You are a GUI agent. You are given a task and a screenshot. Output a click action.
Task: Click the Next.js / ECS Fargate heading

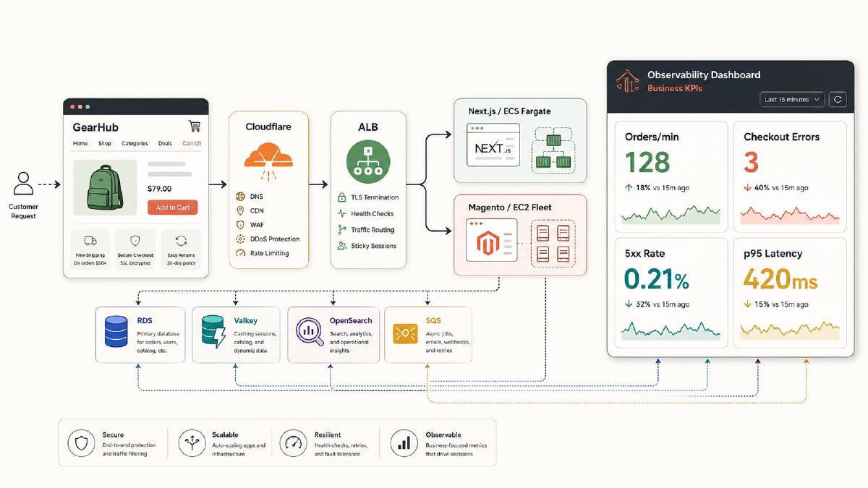click(509, 111)
